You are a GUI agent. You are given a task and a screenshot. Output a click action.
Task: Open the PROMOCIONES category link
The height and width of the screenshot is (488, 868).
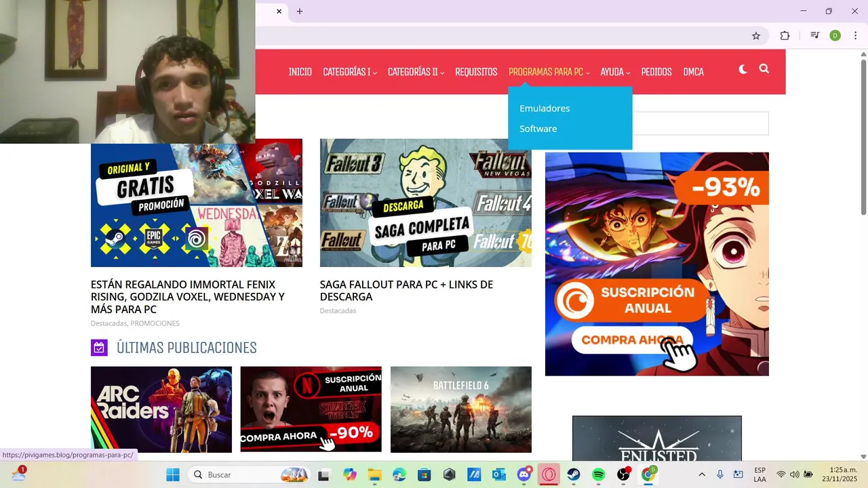coord(155,323)
